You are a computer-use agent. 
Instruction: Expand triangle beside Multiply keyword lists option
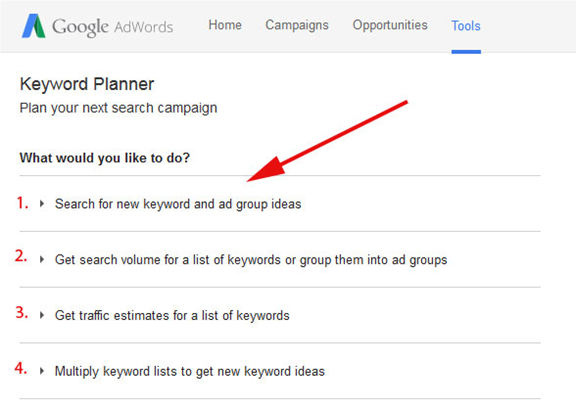tap(42, 371)
